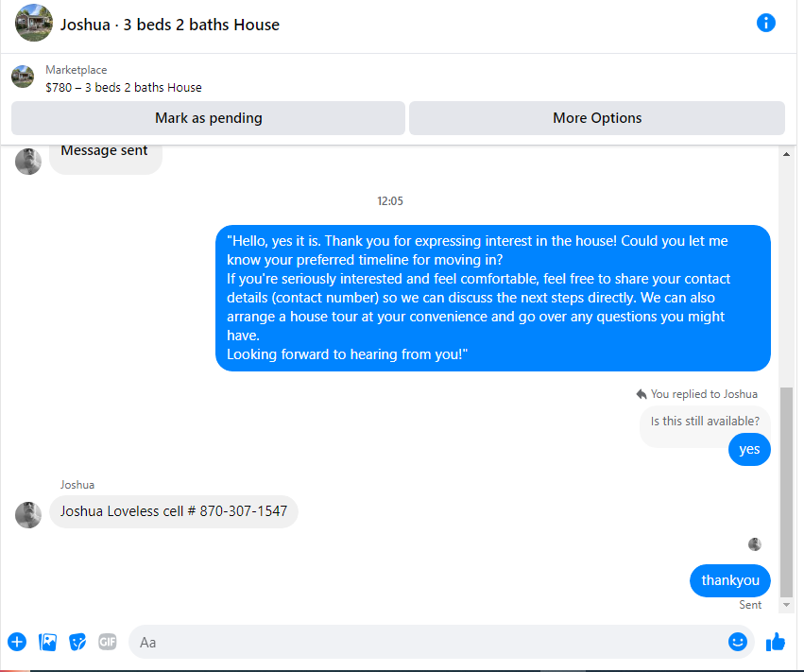
Task: Open the $780 3 beds 2 baths listing
Action: (124, 88)
